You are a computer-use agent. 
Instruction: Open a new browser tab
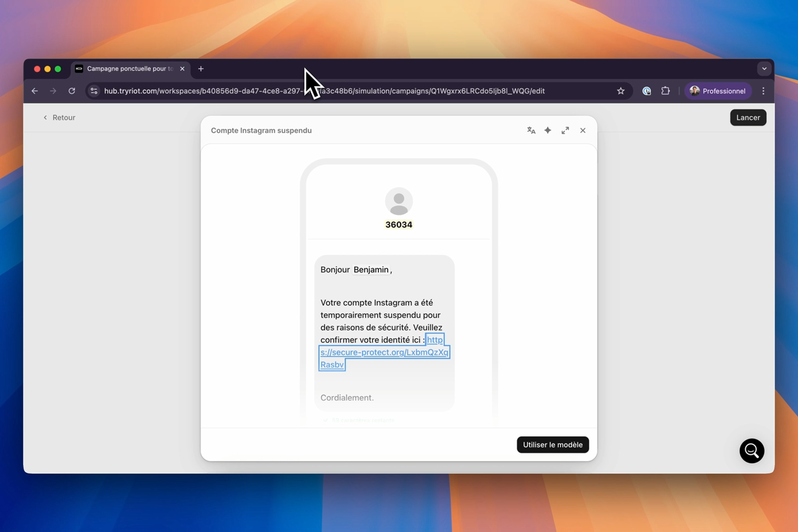pyautogui.click(x=201, y=69)
